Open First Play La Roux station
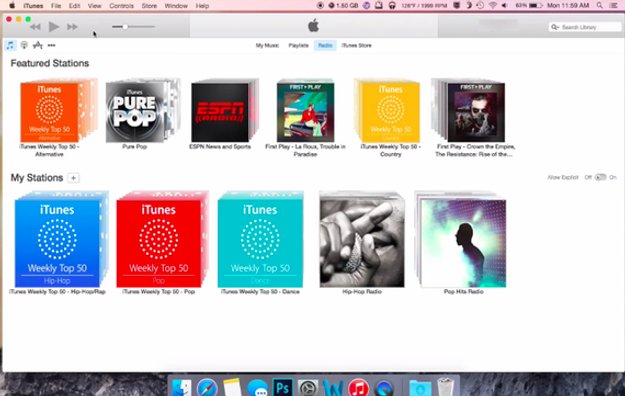The width and height of the screenshot is (625, 396). pos(305,111)
